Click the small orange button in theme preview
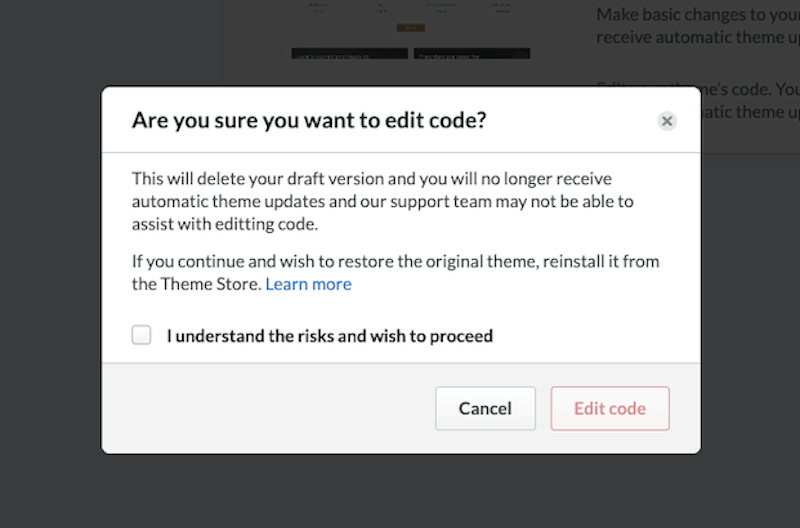Screen dimensions: 800x528 click(x=410, y=28)
